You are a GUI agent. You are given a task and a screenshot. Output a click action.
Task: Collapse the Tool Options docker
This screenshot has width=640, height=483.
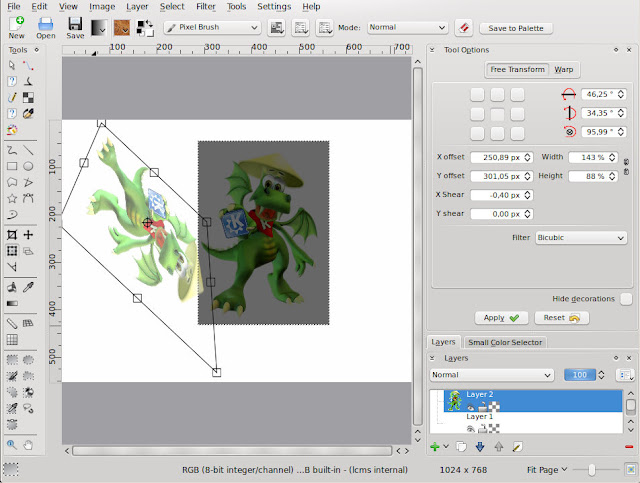click(432, 50)
